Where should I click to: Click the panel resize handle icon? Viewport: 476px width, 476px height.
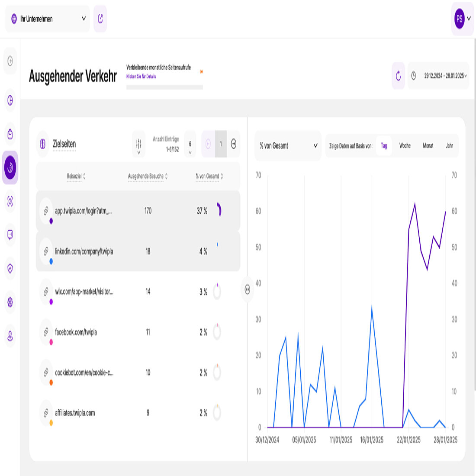[x=247, y=289]
